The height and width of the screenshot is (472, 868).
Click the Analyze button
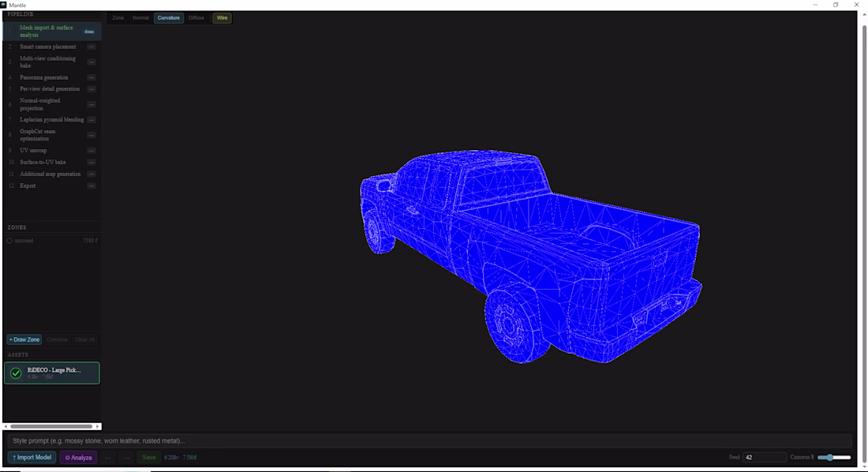coord(79,458)
